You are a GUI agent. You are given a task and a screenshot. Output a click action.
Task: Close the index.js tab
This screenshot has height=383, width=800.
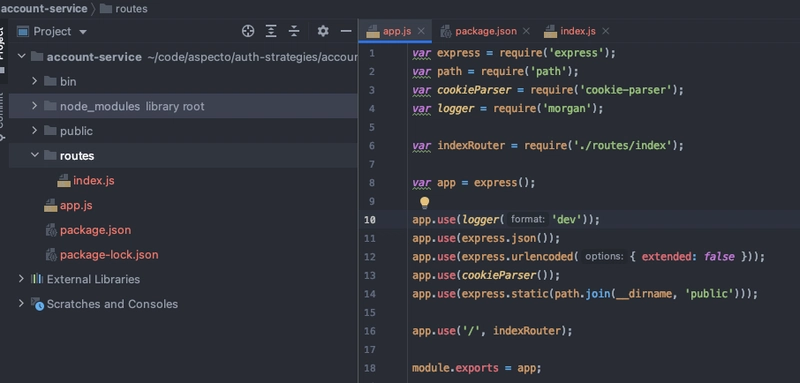coord(606,31)
